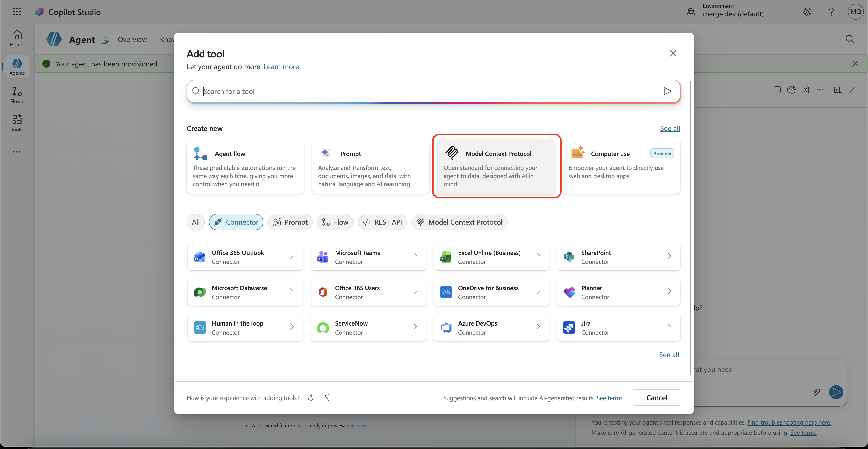Focus the Search for a tool field

pos(434,91)
